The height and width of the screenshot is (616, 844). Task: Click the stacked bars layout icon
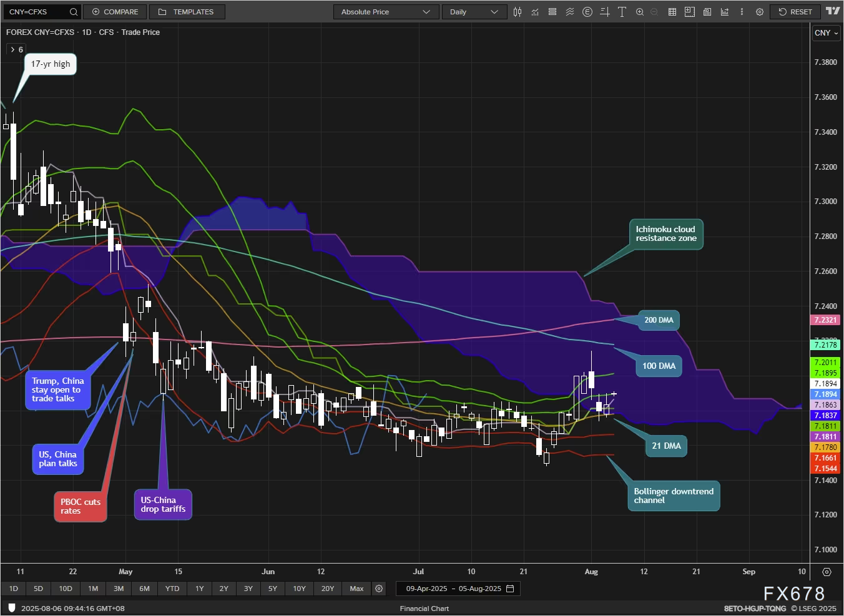(552, 12)
